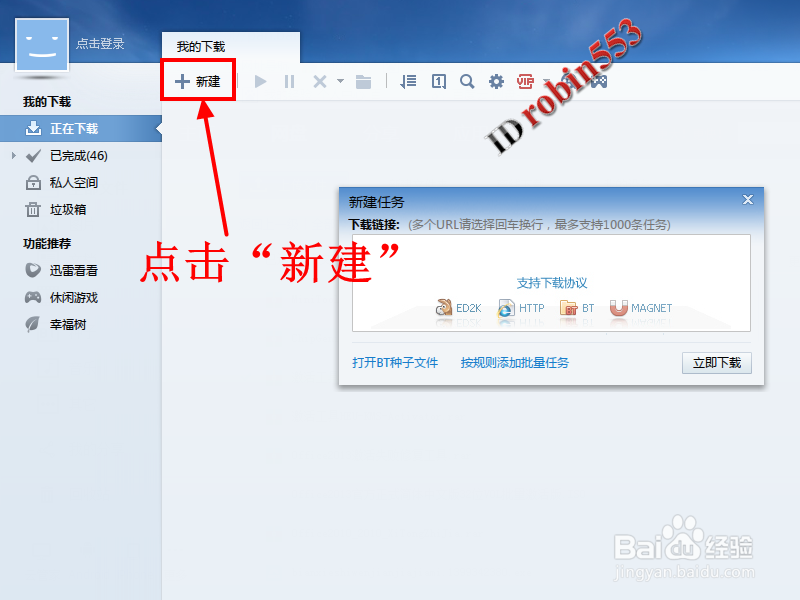Viewport: 800px width, 600px height.
Task: Click the BT protocol icon
Action: [568, 308]
